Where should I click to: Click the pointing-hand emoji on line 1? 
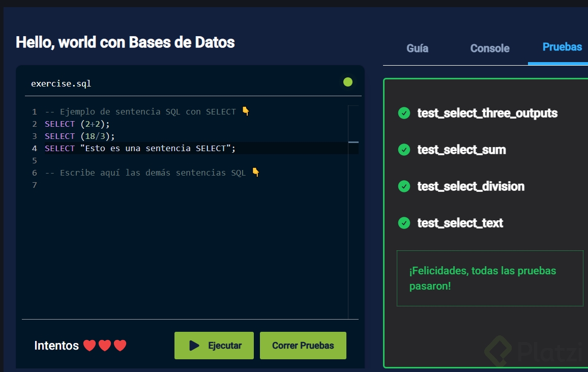(x=246, y=111)
